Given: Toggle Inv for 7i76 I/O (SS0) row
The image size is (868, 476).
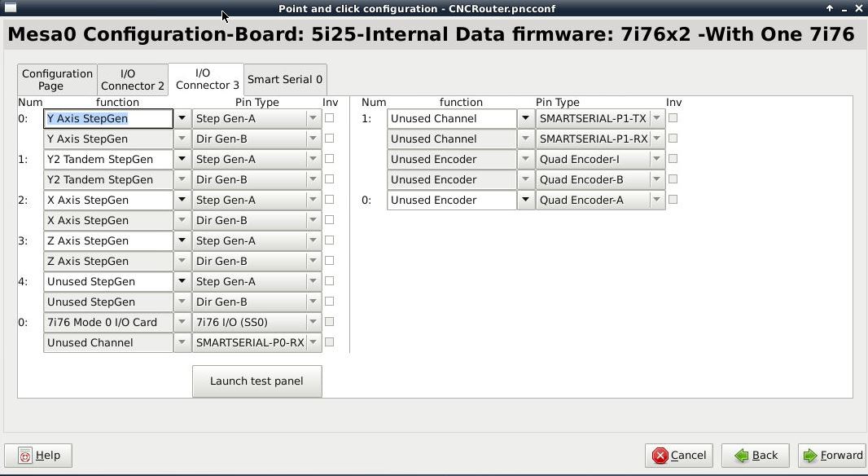Looking at the screenshot, I should 330,321.
